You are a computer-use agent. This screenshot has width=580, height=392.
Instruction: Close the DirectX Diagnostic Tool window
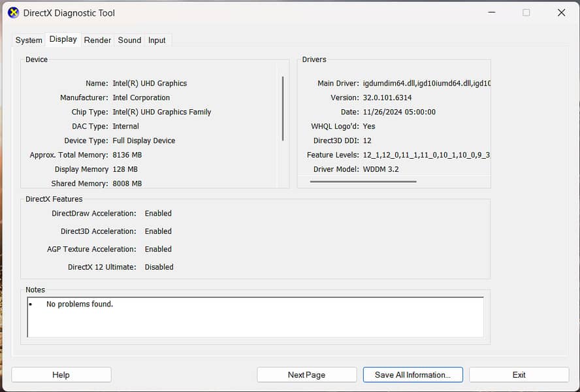(561, 12)
